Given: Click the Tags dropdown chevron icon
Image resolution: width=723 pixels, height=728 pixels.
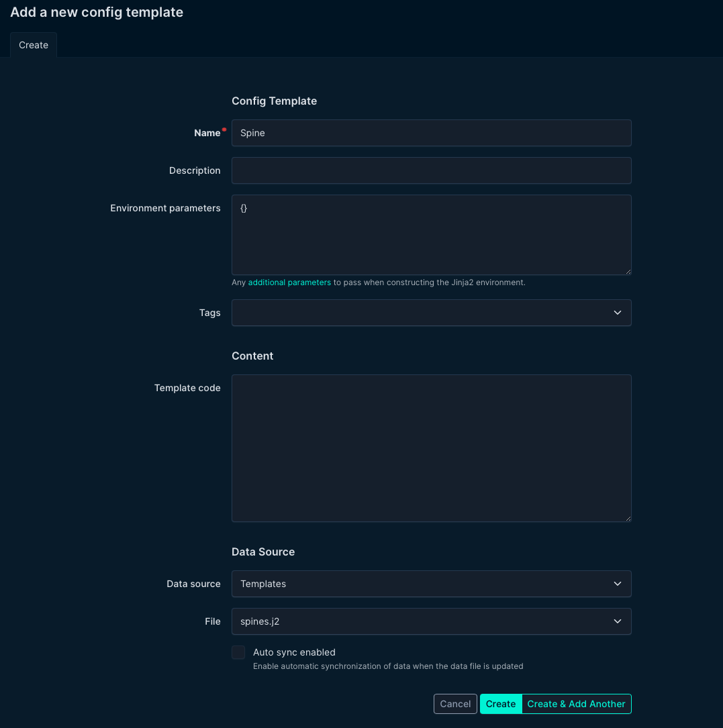Looking at the screenshot, I should [x=617, y=313].
